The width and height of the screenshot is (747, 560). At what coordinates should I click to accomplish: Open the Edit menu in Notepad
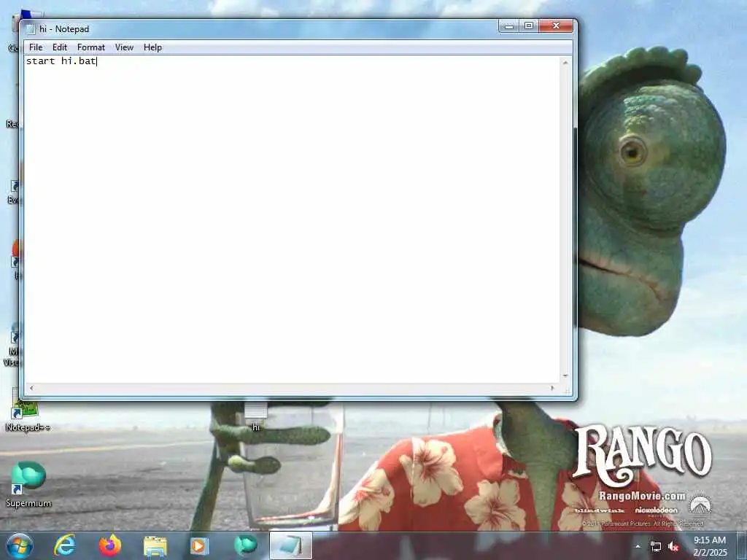click(x=60, y=47)
